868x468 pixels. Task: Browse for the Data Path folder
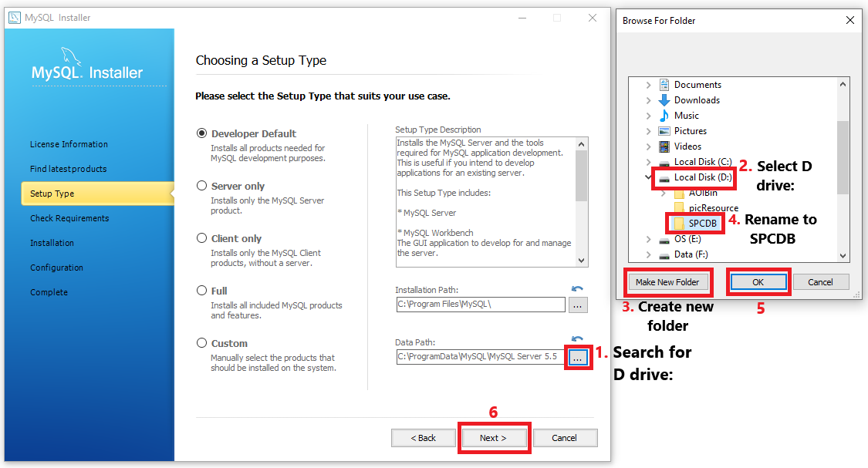578,358
